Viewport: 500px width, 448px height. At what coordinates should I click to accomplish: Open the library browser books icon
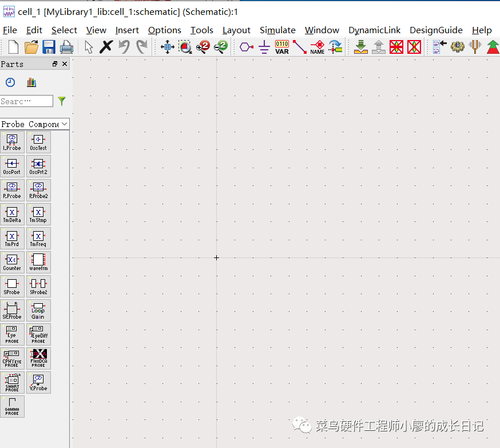[x=31, y=82]
